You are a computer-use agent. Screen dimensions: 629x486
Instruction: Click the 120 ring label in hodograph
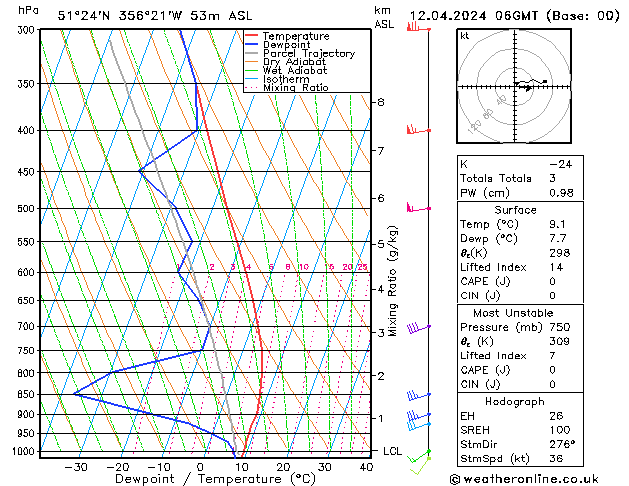[x=474, y=126]
